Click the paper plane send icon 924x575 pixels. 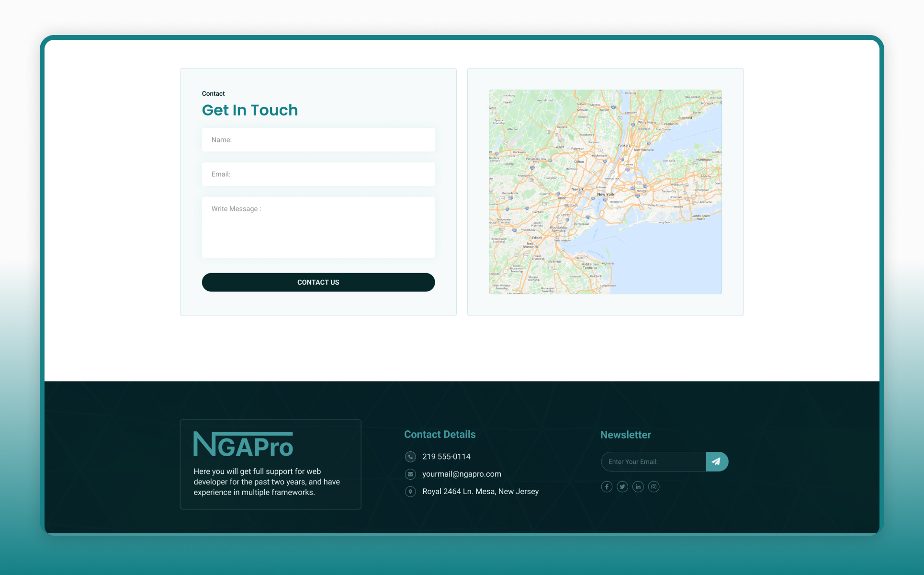pos(717,461)
